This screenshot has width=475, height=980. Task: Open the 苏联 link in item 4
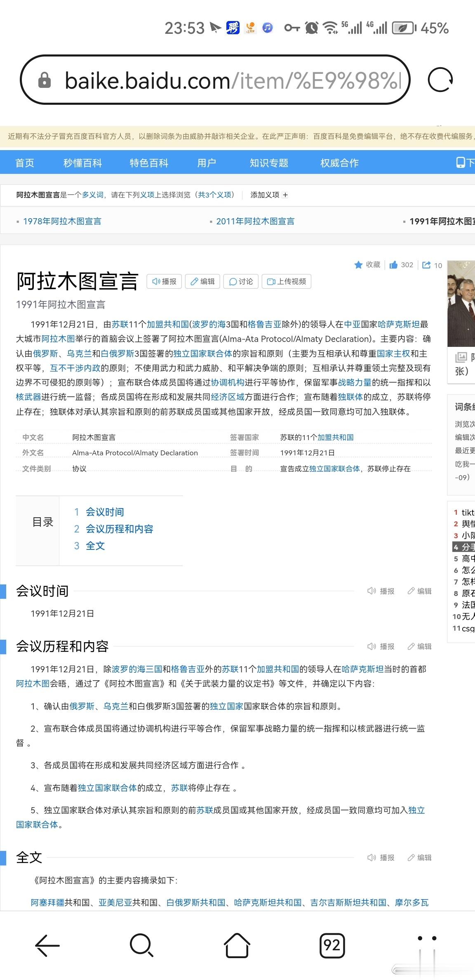pyautogui.click(x=179, y=788)
